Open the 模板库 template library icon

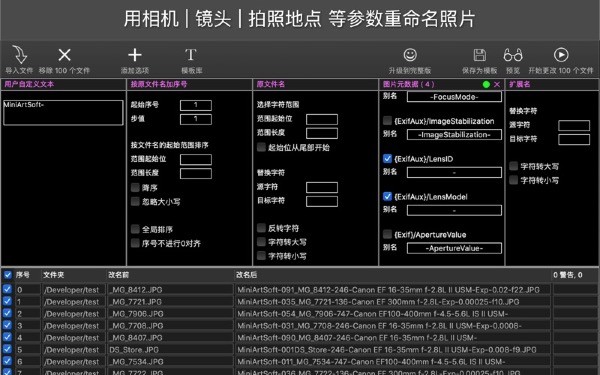click(x=191, y=55)
